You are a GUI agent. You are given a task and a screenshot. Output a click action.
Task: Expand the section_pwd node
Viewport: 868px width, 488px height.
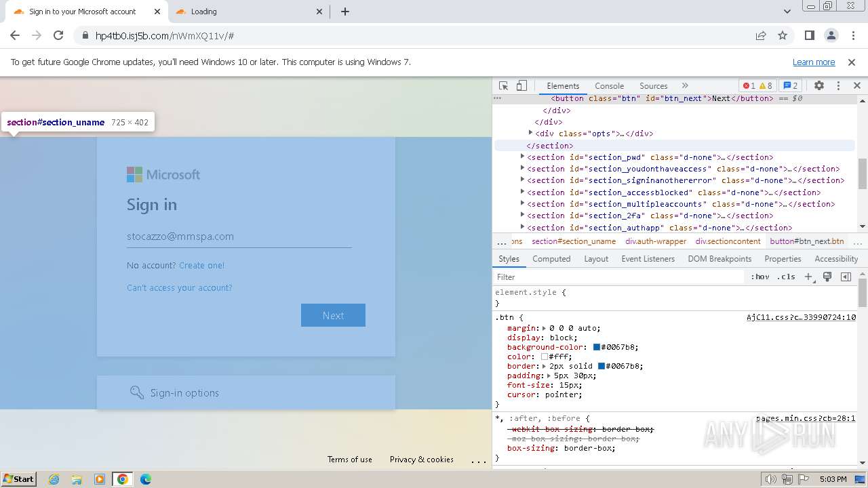522,157
